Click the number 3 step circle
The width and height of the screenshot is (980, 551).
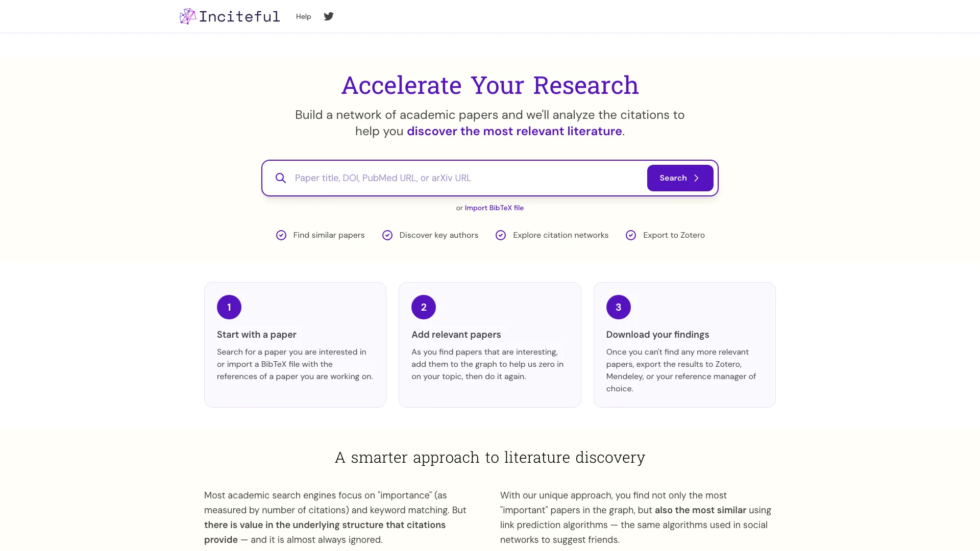(x=619, y=307)
